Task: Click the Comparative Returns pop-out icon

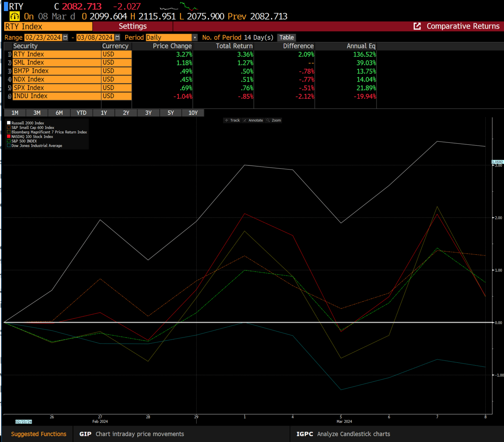Action: point(417,26)
